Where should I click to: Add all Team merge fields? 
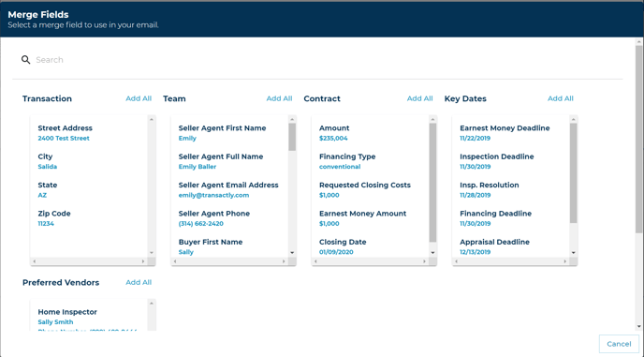(x=279, y=98)
